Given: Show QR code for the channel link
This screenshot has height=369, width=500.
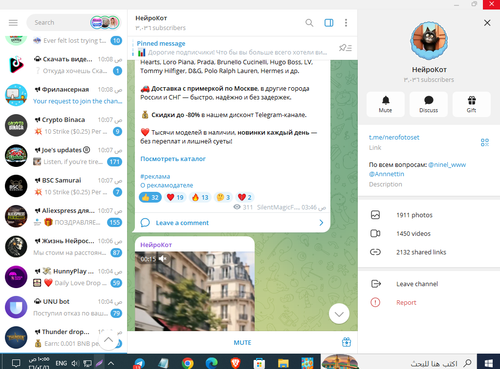Looking at the screenshot, I should (x=485, y=142).
